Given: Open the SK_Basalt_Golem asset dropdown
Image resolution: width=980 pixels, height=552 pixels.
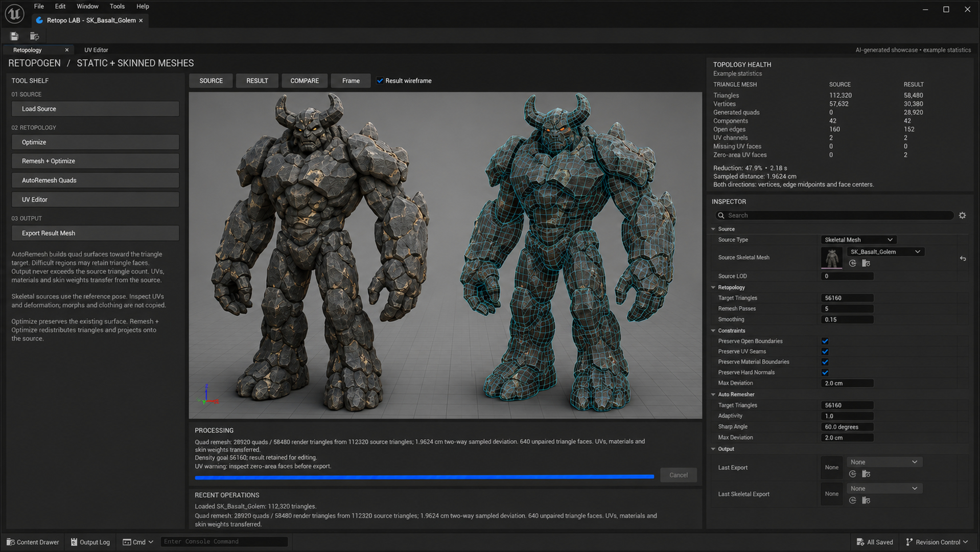Looking at the screenshot, I should pos(885,252).
